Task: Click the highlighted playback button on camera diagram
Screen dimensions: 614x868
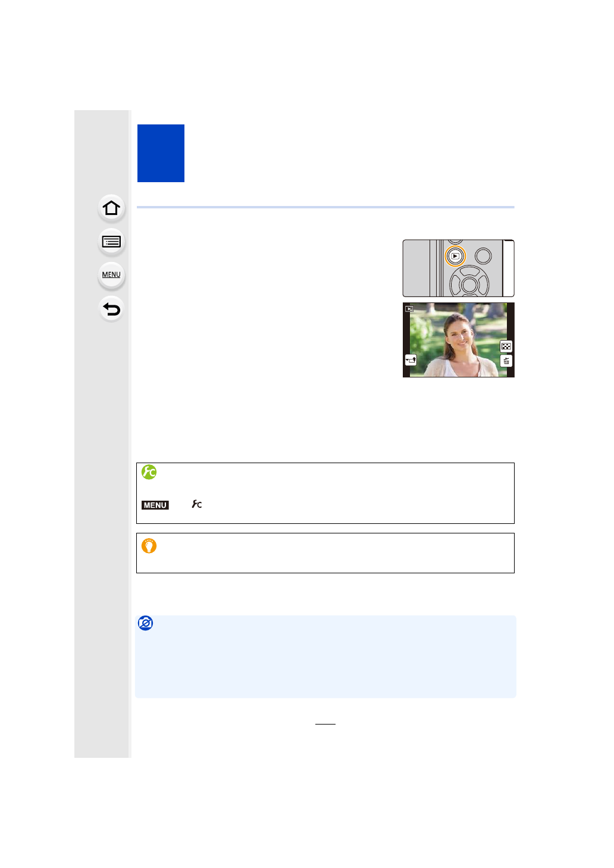Action: point(455,256)
